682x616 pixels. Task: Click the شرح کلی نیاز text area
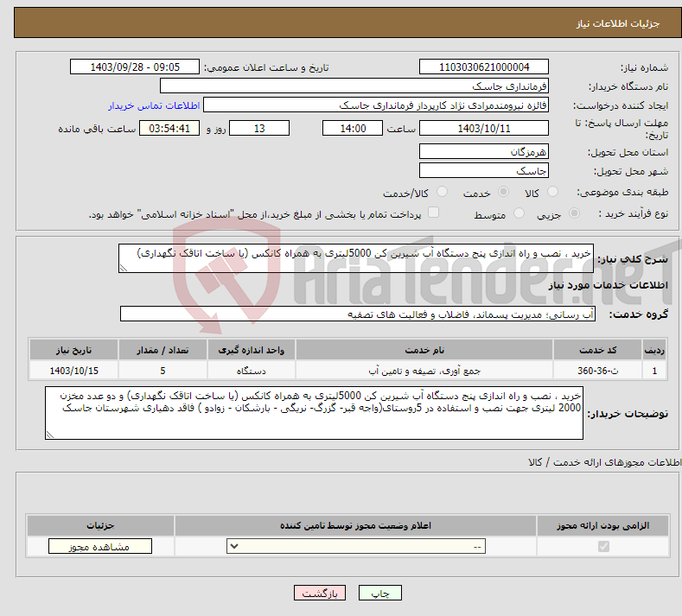click(356, 258)
